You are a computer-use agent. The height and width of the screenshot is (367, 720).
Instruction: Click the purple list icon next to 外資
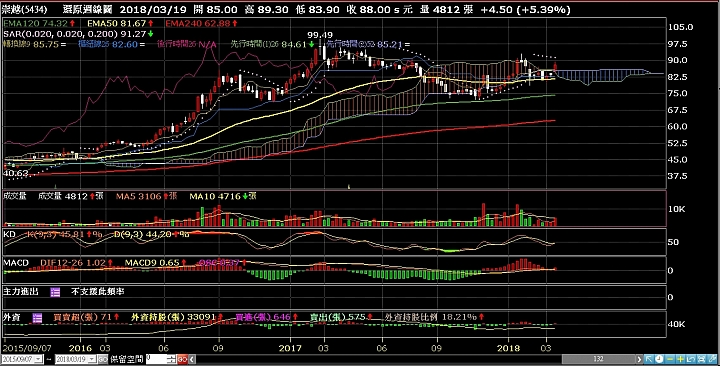coord(38,317)
